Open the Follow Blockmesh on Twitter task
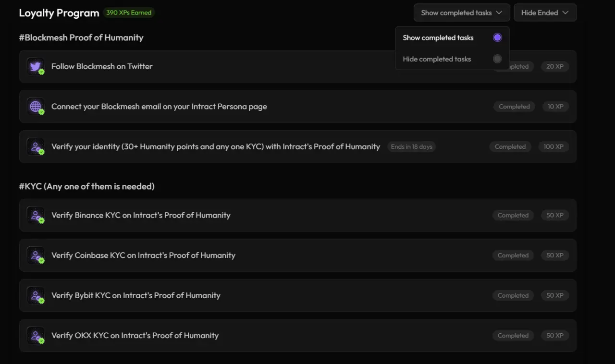 (298, 66)
